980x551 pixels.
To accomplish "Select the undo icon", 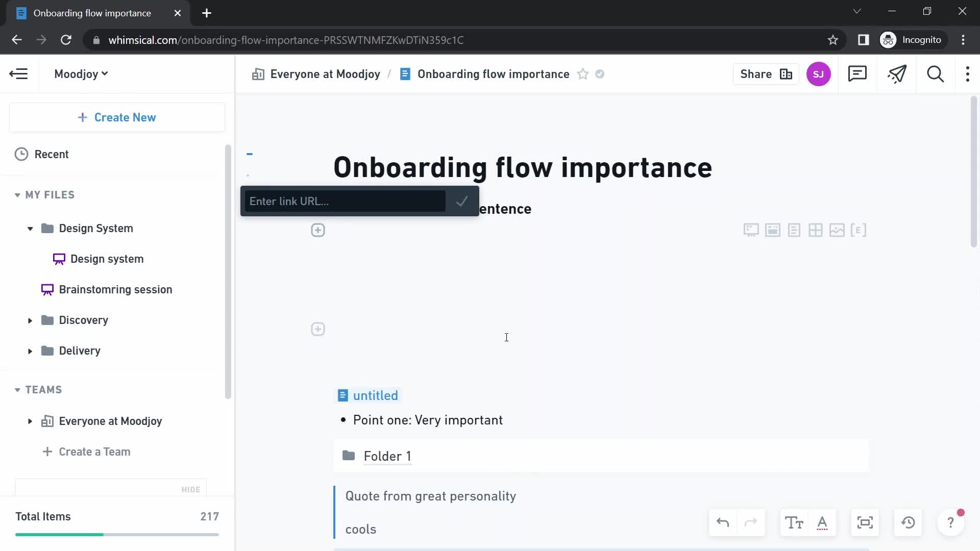I will [x=722, y=523].
